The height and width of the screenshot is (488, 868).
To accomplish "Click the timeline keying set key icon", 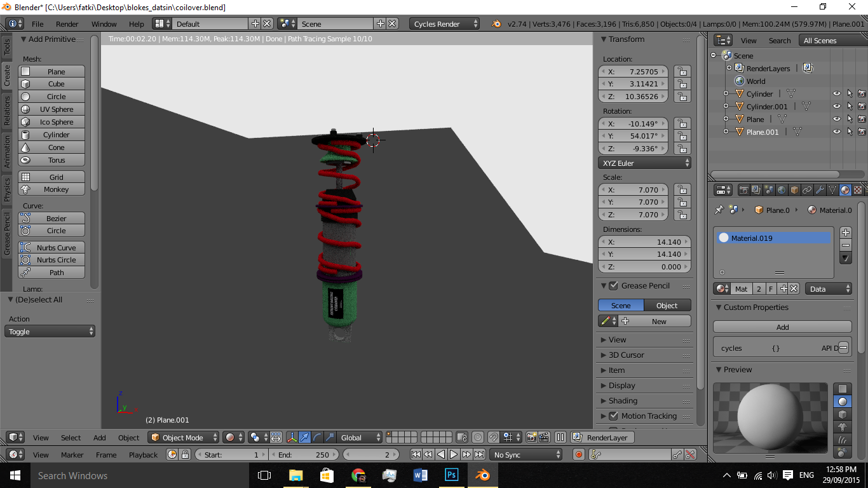I will [595, 454].
